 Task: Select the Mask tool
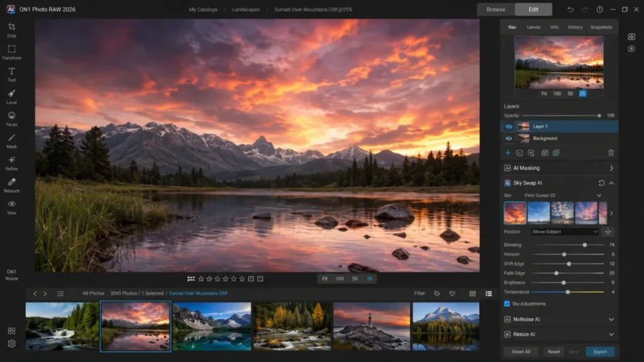pos(11,141)
